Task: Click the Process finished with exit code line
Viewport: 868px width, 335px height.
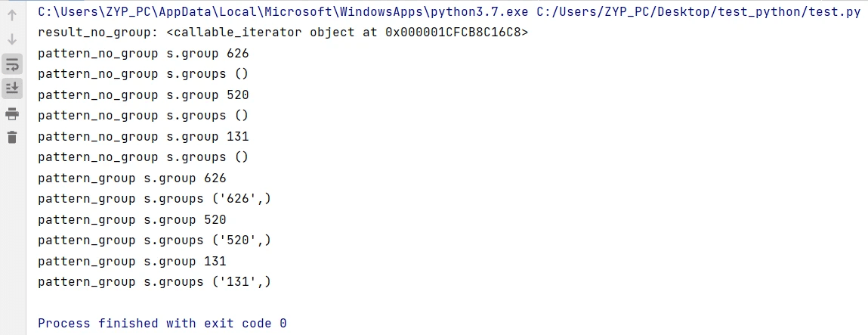Action: tap(162, 324)
